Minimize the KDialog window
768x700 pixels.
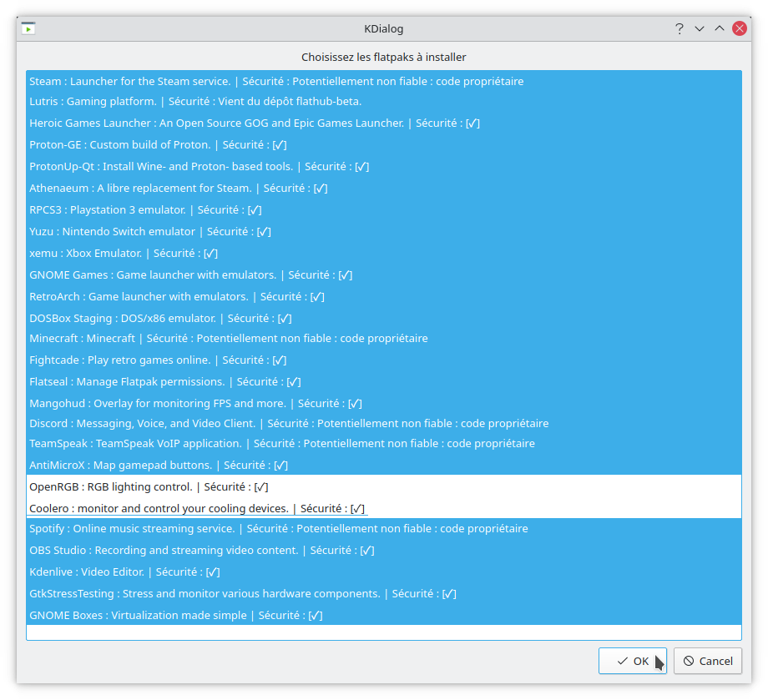700,28
